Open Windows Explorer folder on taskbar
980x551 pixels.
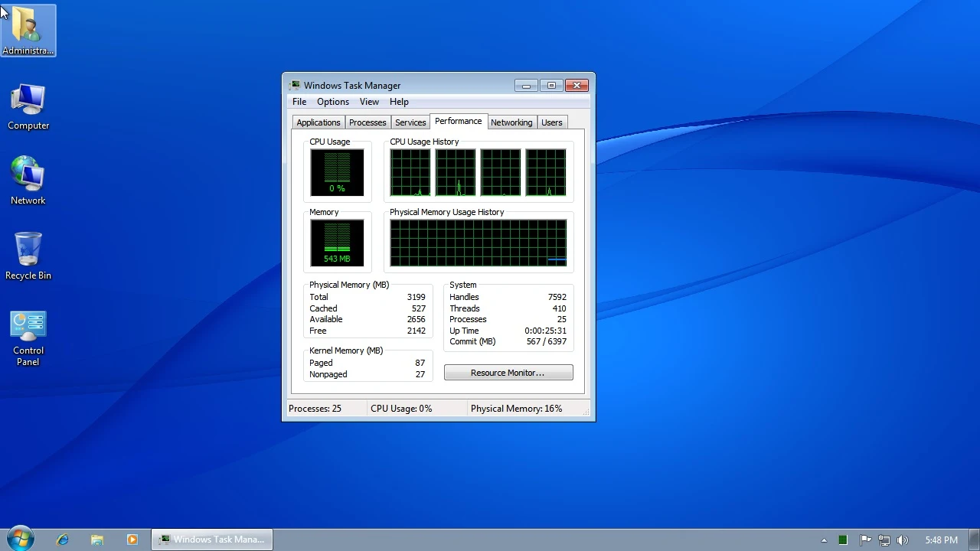point(97,540)
